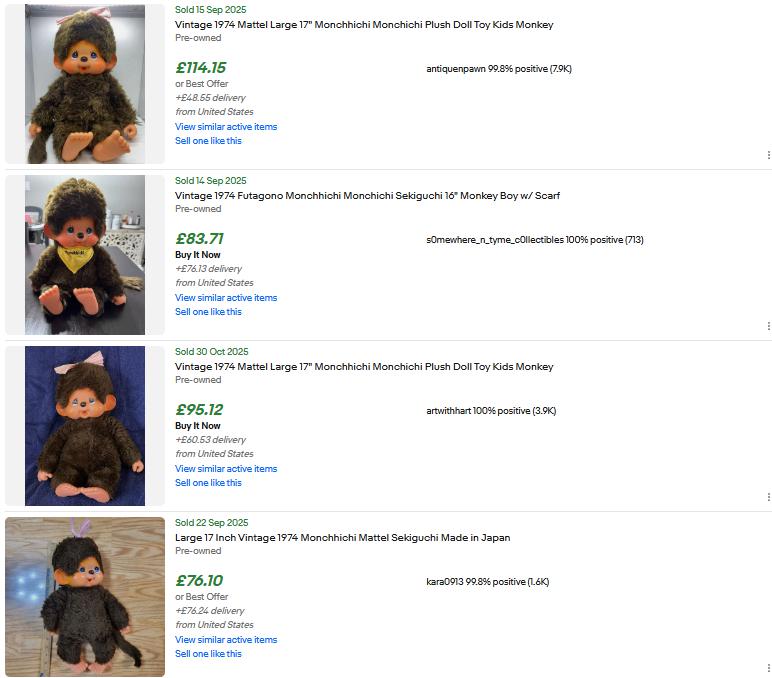View similar active items for £76.10 listing
Screen dimensions: 772x678
(226, 640)
